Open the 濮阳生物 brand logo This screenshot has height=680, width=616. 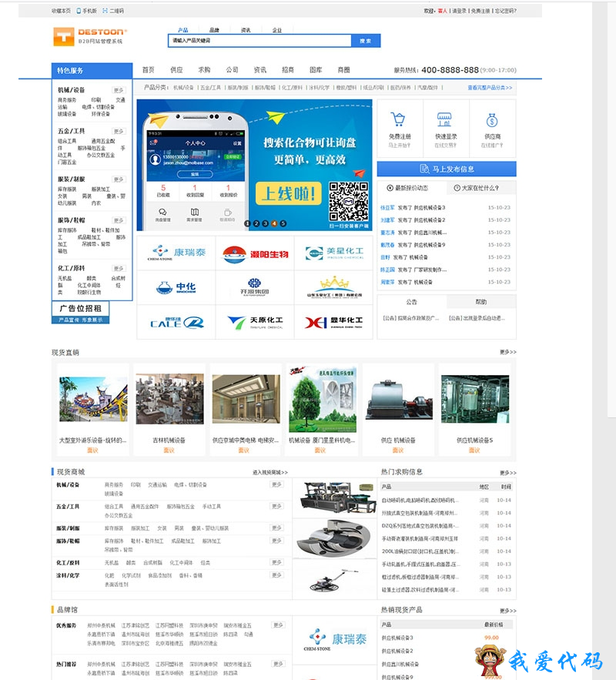255,253
